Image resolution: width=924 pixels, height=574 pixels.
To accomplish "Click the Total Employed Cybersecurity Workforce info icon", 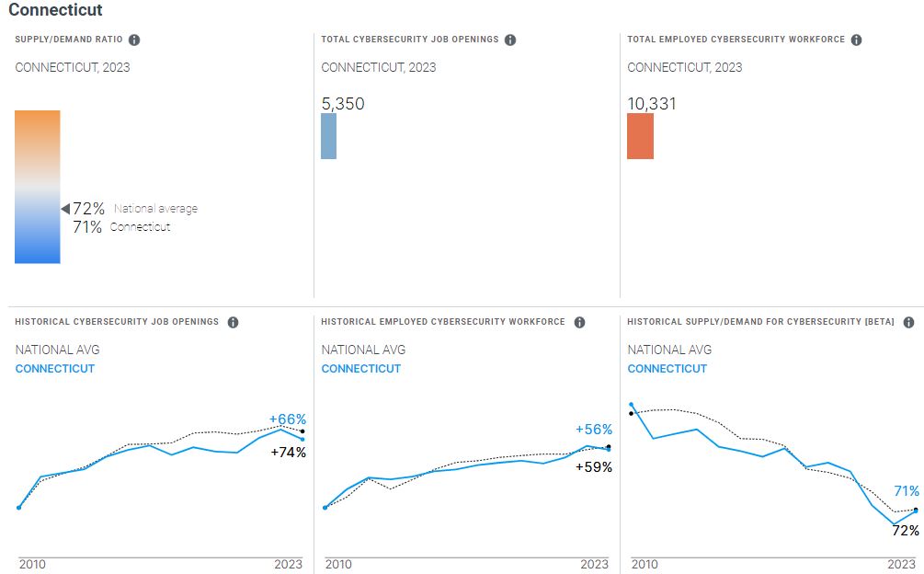I will point(856,40).
